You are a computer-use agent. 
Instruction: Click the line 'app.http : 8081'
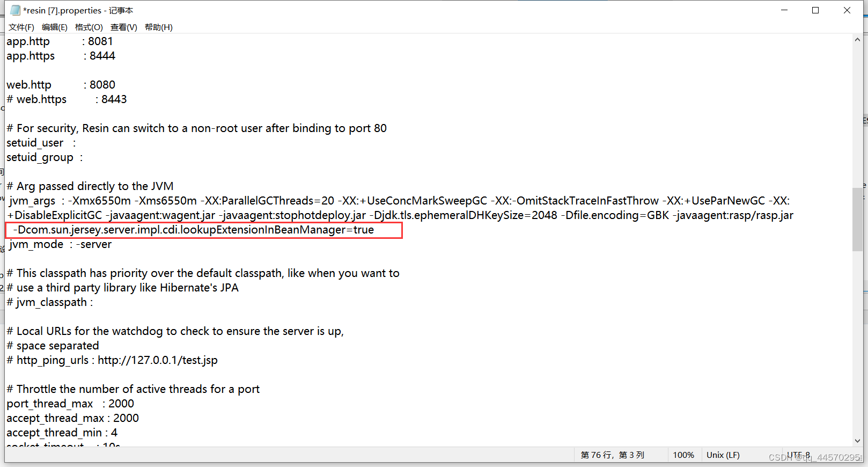point(60,41)
